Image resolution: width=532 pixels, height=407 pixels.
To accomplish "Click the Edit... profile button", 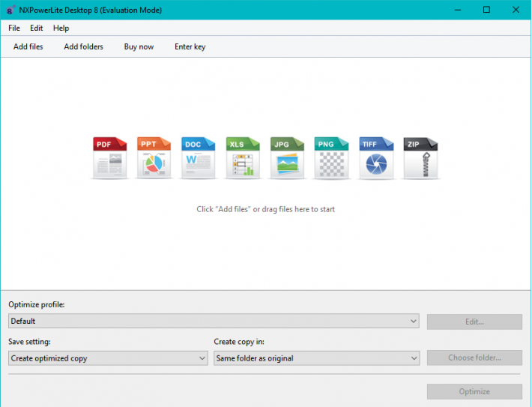I will tap(474, 322).
